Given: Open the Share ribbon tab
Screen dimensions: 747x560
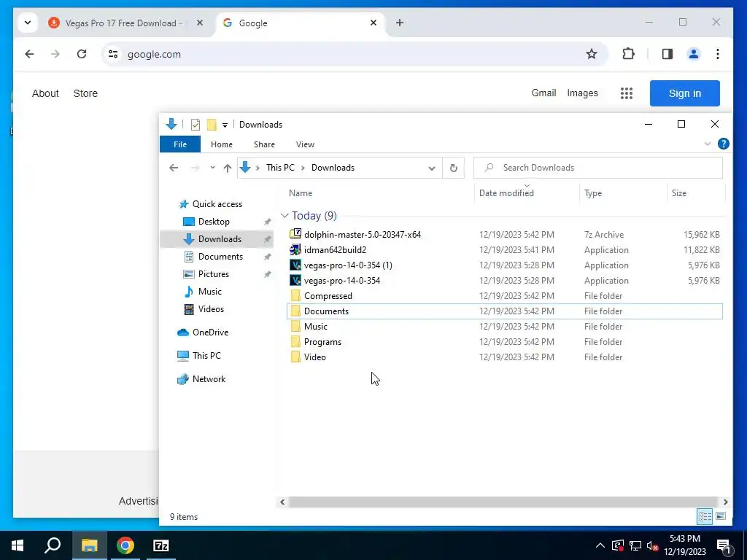Looking at the screenshot, I should click(x=264, y=144).
